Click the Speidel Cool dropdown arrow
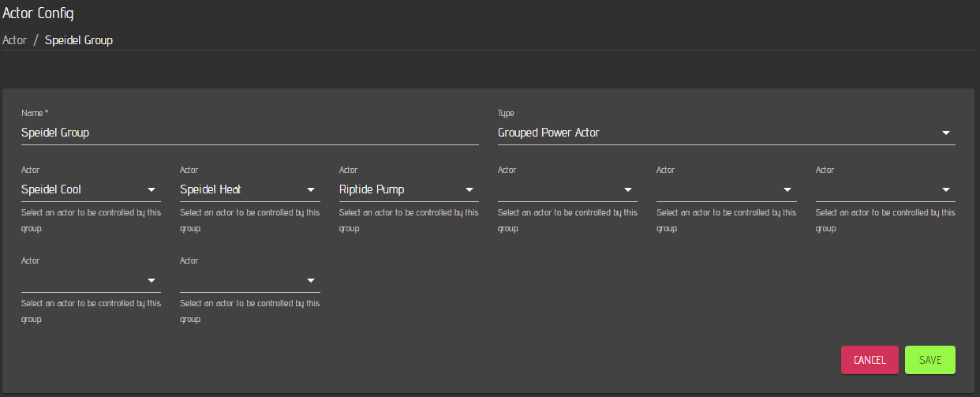Viewport: 980px width, 397px height. point(151,190)
